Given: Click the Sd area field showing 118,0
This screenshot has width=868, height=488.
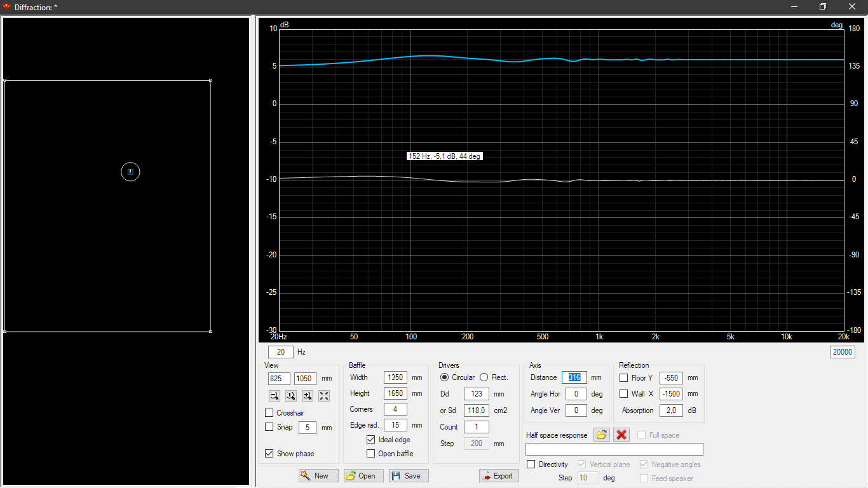Looking at the screenshot, I should tap(477, 410).
